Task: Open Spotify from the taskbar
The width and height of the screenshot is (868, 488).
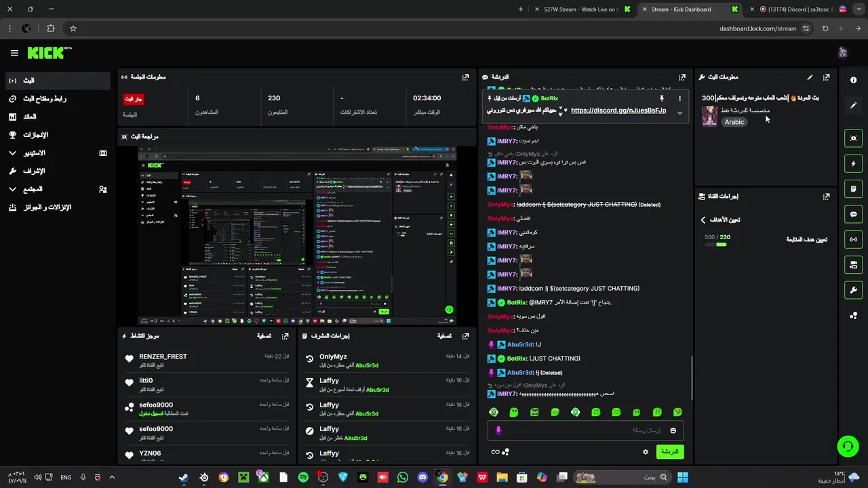Action: click(x=303, y=477)
